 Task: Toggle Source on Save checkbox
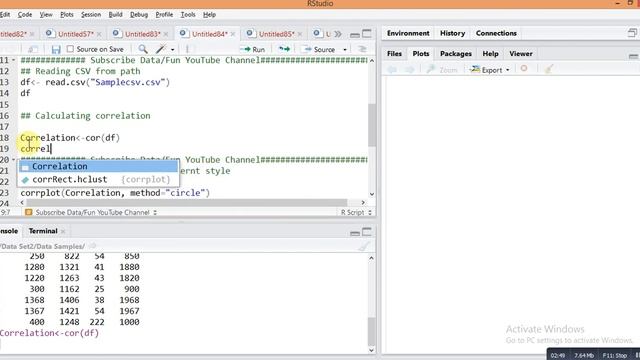pos(70,49)
